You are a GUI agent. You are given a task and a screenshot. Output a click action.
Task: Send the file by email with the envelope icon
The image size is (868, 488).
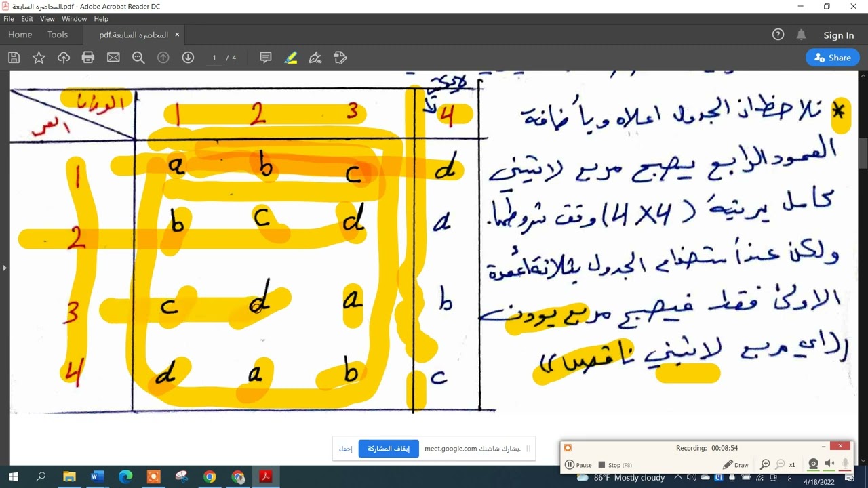(113, 58)
